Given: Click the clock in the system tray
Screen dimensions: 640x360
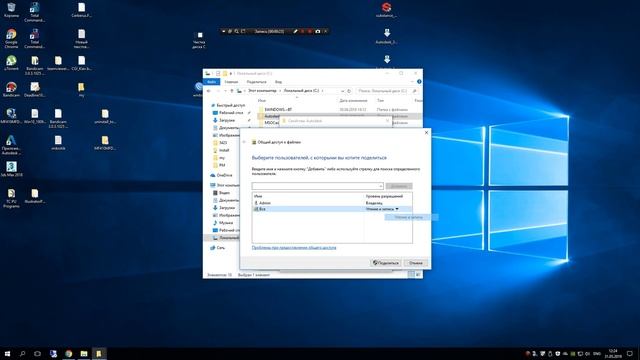Looking at the screenshot, I should pos(613,353).
